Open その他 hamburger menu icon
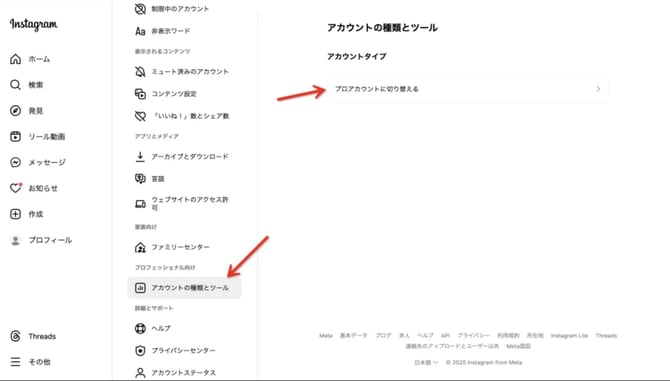670x381 pixels. pyautogui.click(x=15, y=362)
